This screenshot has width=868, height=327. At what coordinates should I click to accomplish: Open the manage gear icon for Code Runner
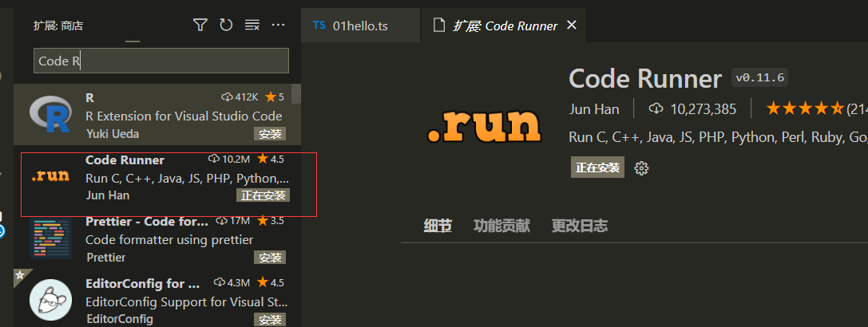click(x=641, y=168)
